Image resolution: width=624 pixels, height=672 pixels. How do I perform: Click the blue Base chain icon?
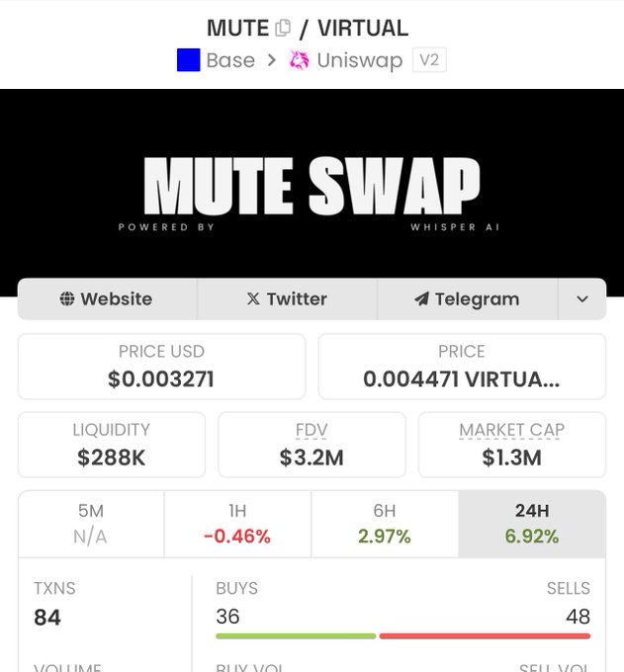point(188,60)
